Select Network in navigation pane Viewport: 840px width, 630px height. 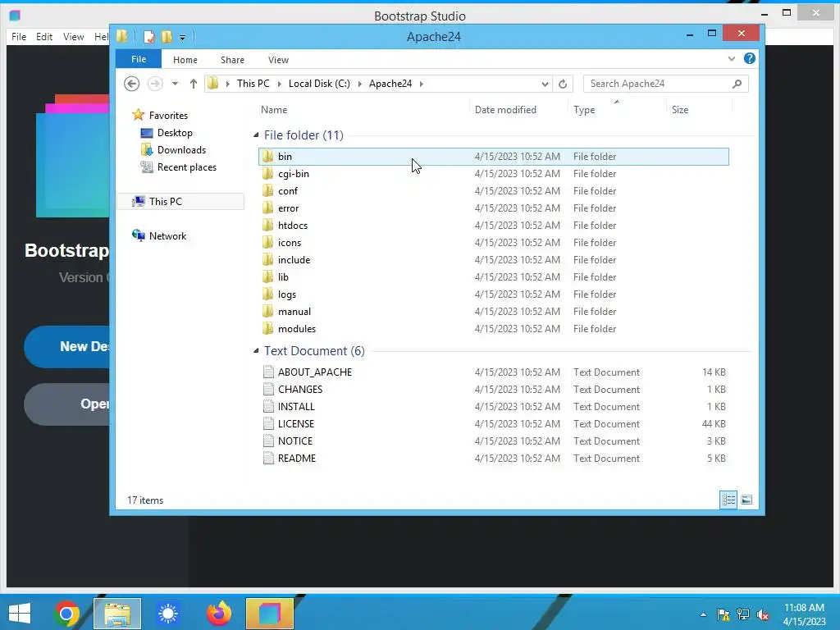point(167,235)
